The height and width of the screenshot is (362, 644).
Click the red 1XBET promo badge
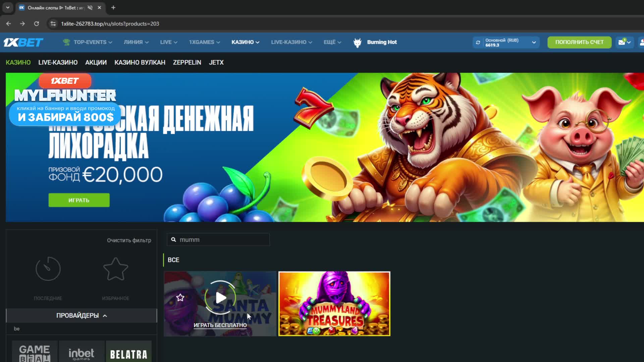click(x=65, y=81)
